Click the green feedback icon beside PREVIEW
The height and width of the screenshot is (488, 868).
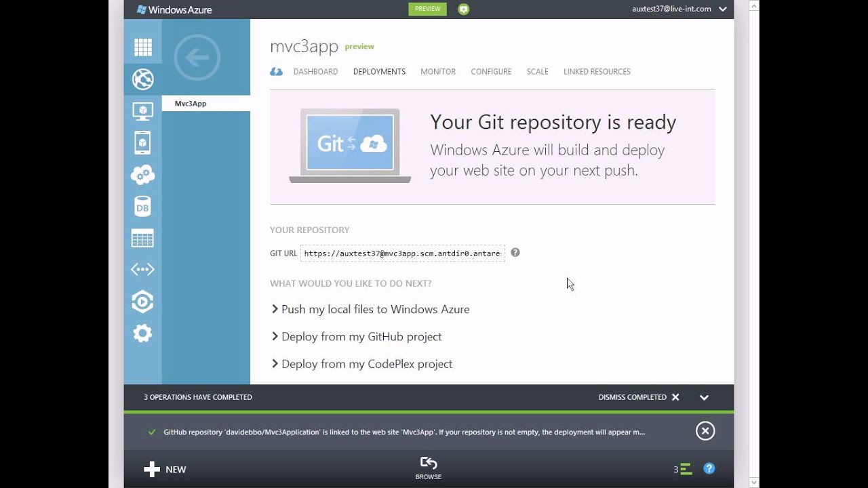(463, 9)
